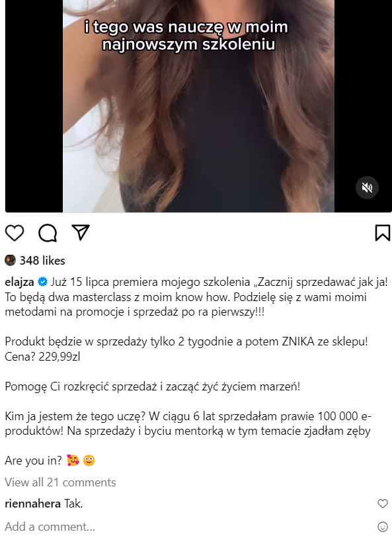
Task: Visit the elajza profile from caption
Action: (19, 282)
